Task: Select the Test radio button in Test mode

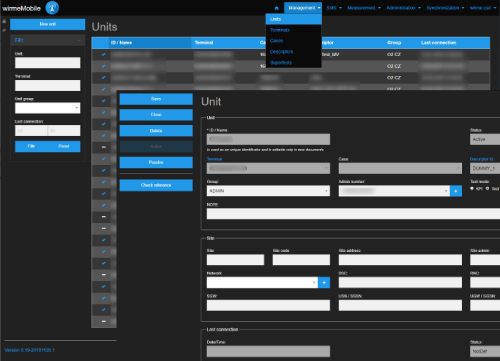Action: tap(487, 189)
